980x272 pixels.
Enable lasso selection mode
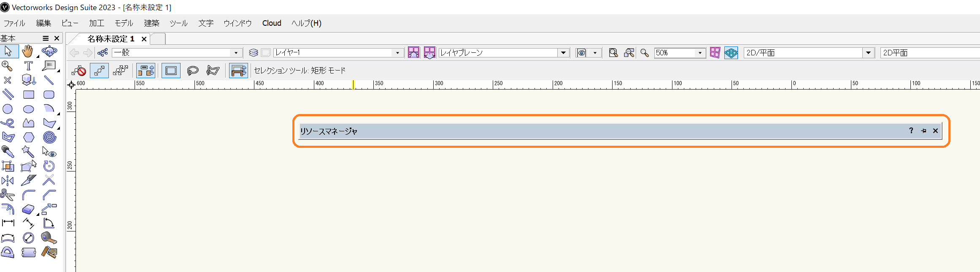click(192, 71)
